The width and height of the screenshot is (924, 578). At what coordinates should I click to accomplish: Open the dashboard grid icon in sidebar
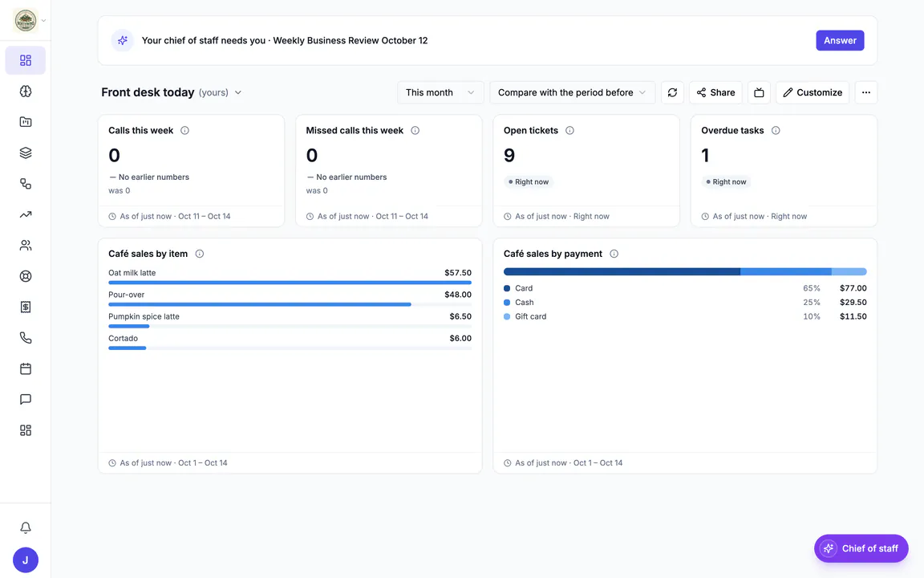click(x=26, y=60)
